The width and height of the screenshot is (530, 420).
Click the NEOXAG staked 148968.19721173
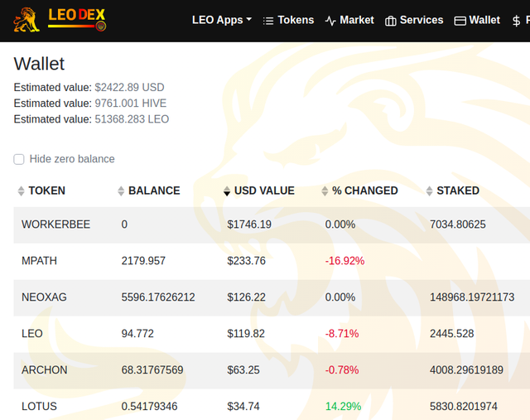[472, 297]
